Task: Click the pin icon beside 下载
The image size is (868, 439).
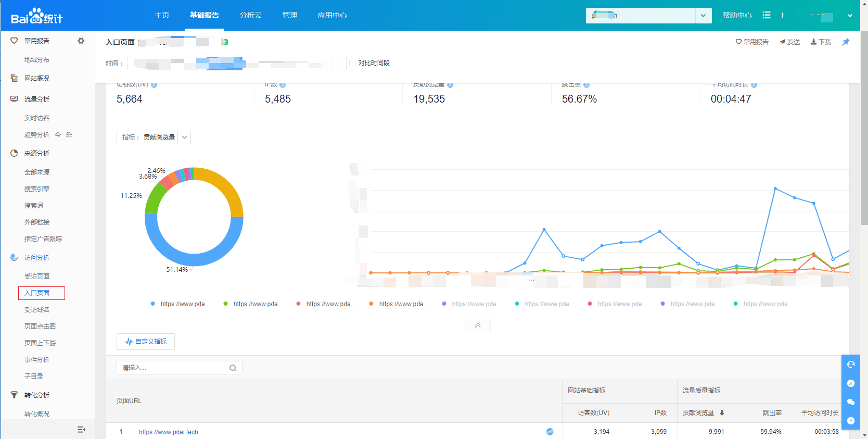Action: [846, 42]
